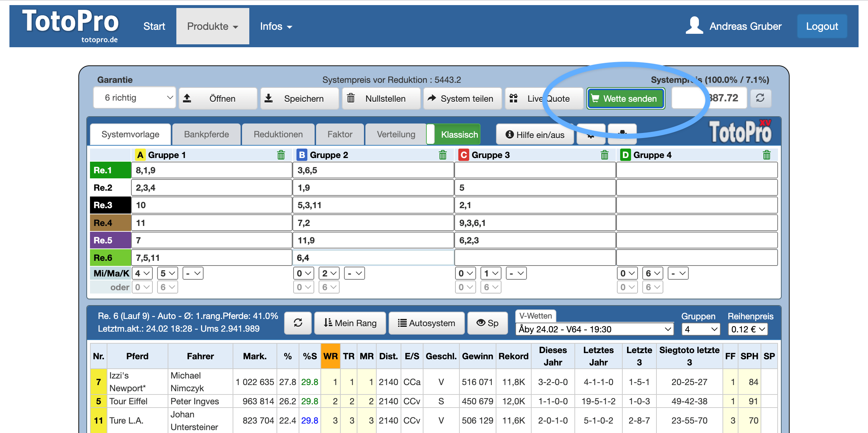Switch to the Systemvorlage tab
868x433 pixels.
point(130,134)
